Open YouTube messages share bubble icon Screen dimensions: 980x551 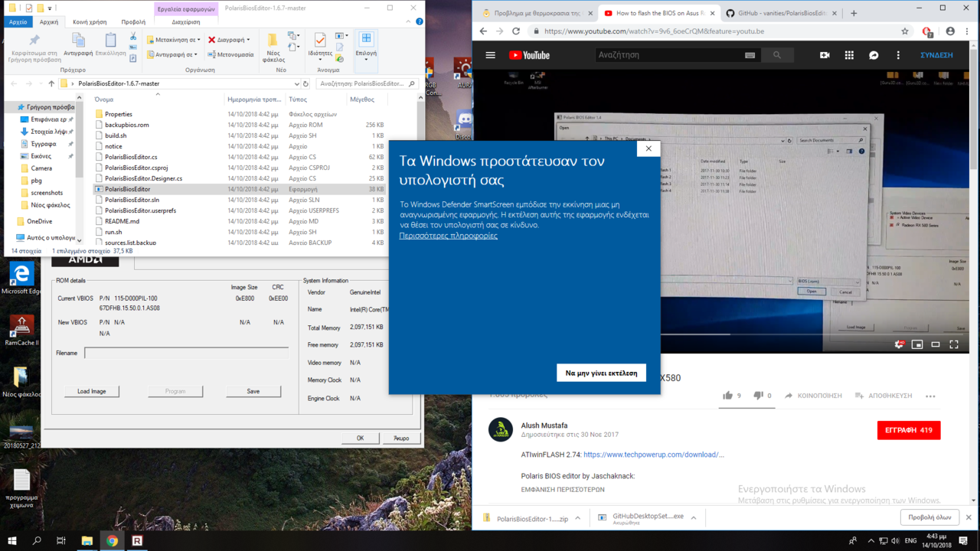click(x=874, y=55)
